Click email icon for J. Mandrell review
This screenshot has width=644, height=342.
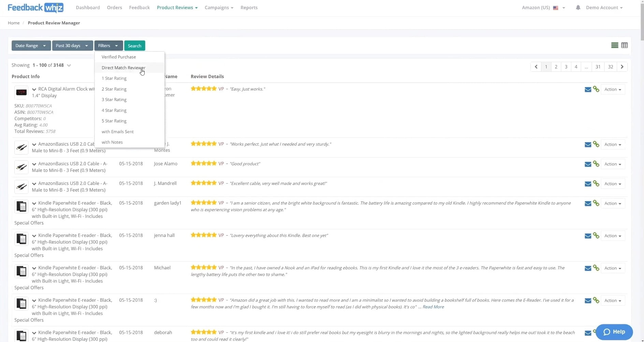[x=588, y=184]
